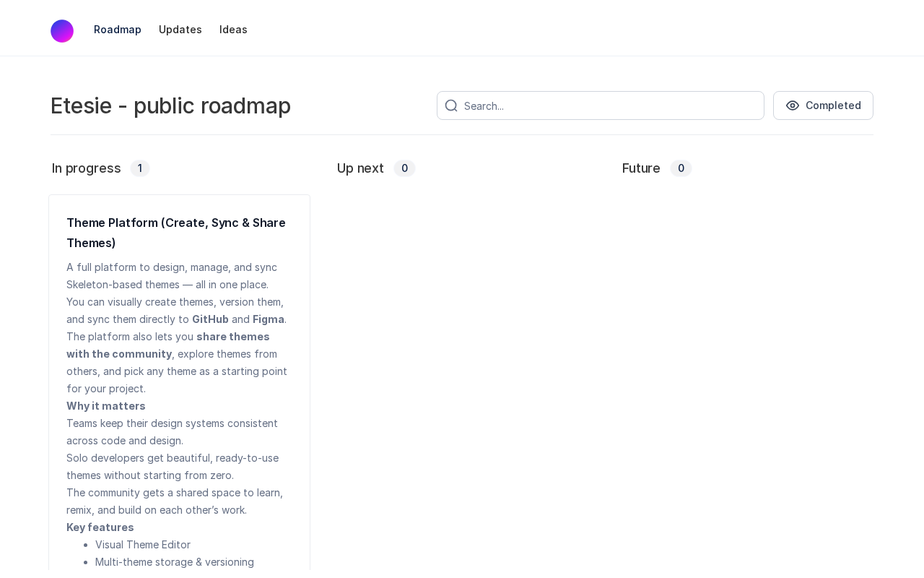The width and height of the screenshot is (924, 578).
Task: Click the eye icon beside Completed
Action: (793, 105)
